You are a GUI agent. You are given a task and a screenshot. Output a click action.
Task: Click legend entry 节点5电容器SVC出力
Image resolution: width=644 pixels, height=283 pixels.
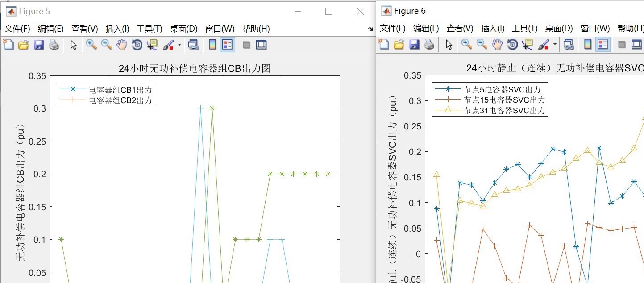(x=503, y=89)
